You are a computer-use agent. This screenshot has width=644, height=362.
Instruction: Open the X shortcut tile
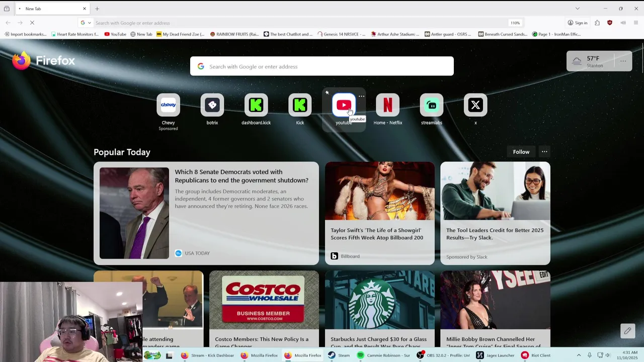click(475, 105)
